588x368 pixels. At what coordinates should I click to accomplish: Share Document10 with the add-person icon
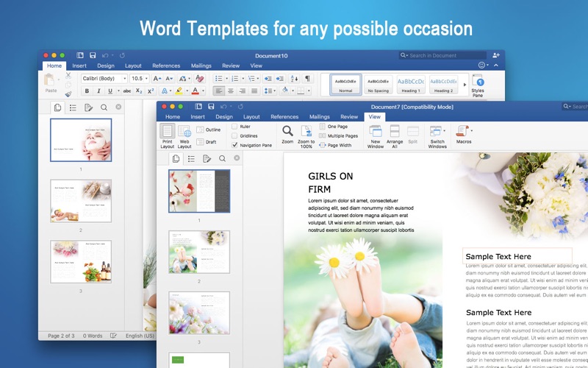(x=495, y=55)
